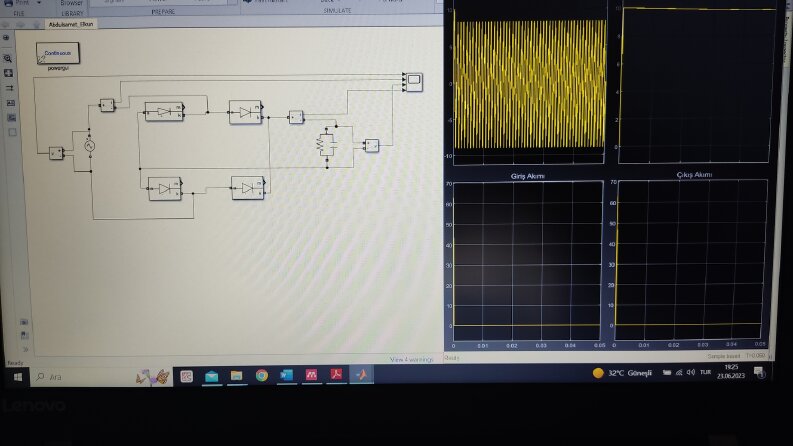Click the Hide/Show Explorer Bar palette icon
This screenshot has height=446, width=793.
[x=7, y=38]
